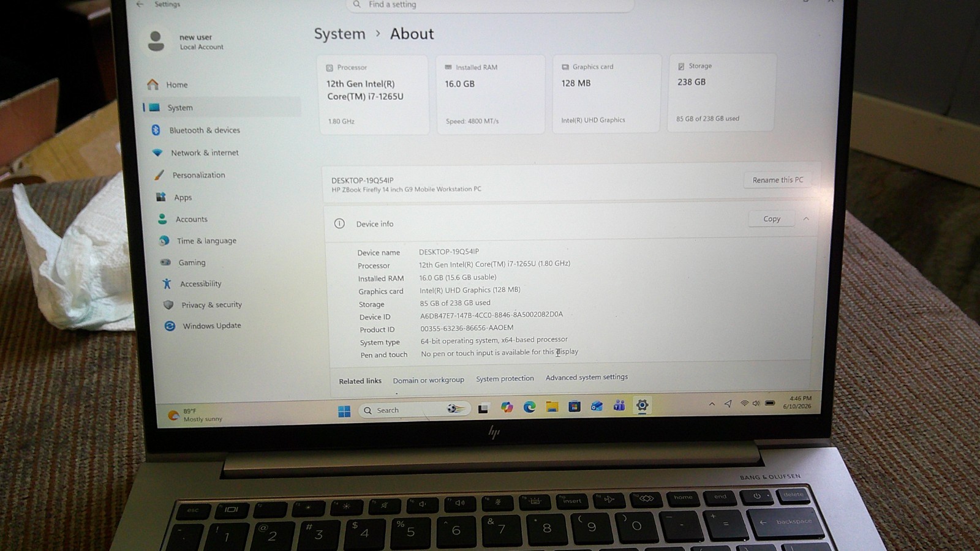Open the weather widget showing 89°F
Image resolution: width=980 pixels, height=551 pixels.
point(195,415)
